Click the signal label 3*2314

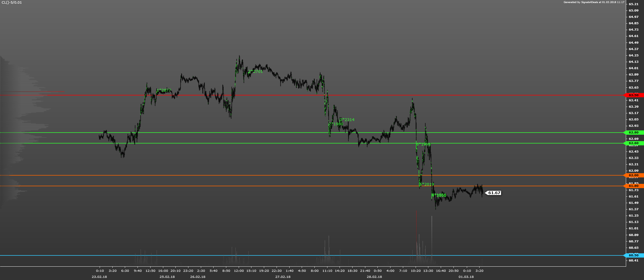(347, 120)
